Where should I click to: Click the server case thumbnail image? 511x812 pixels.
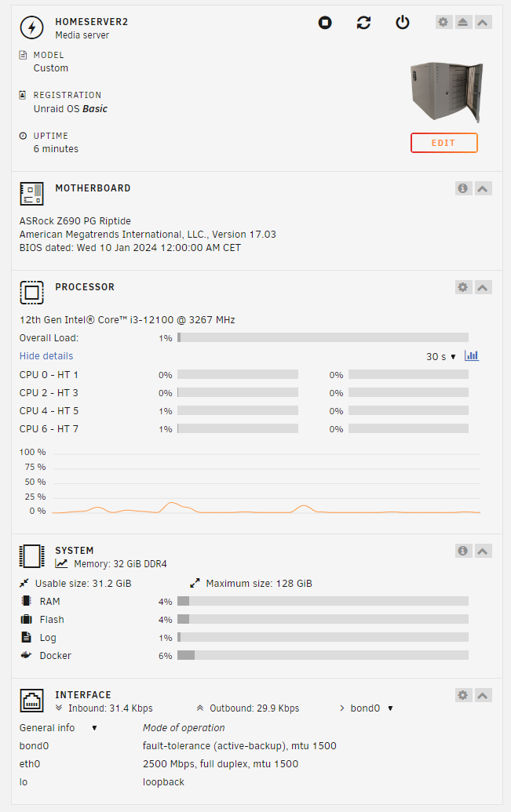(x=444, y=93)
